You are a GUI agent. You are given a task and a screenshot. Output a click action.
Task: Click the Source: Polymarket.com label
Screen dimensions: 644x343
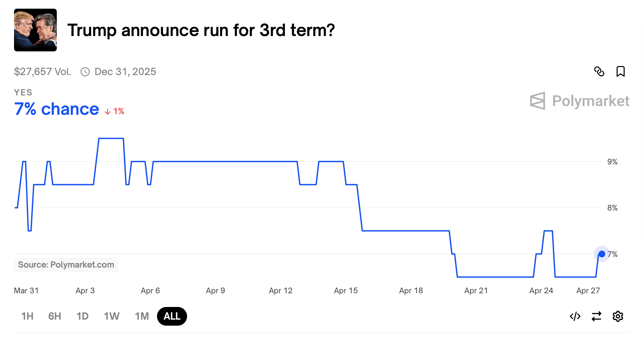point(66,265)
